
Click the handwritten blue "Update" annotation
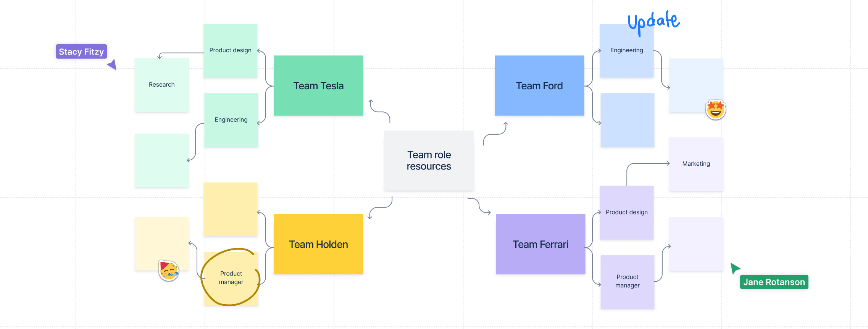click(653, 21)
